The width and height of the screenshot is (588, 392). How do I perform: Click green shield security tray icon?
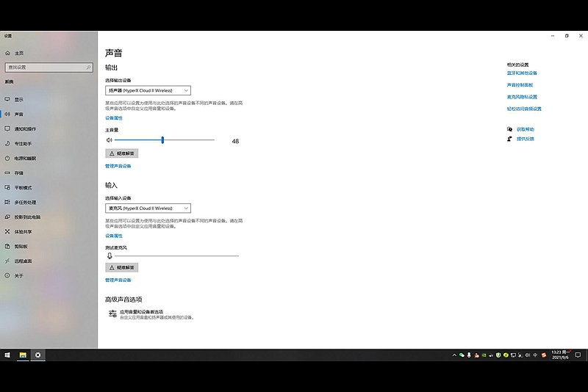point(498,355)
